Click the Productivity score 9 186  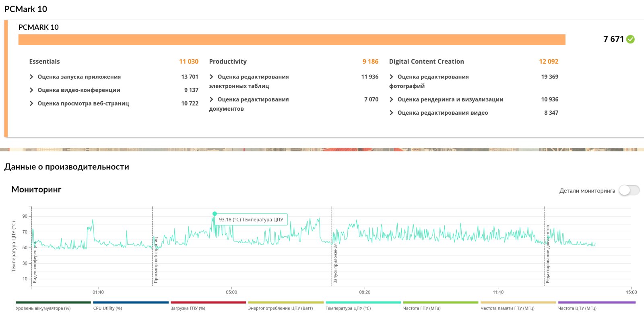(370, 62)
